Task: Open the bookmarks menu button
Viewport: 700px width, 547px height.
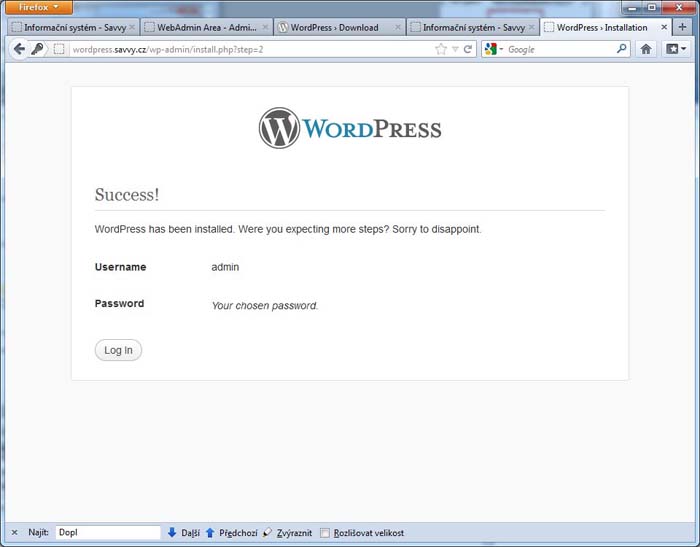Action: coord(675,49)
